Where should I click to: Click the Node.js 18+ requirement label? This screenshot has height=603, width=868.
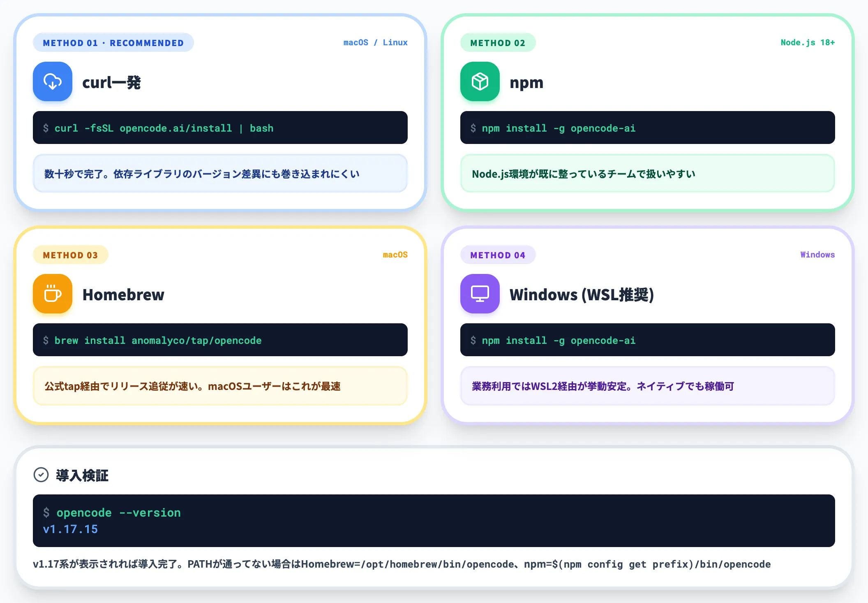808,42
